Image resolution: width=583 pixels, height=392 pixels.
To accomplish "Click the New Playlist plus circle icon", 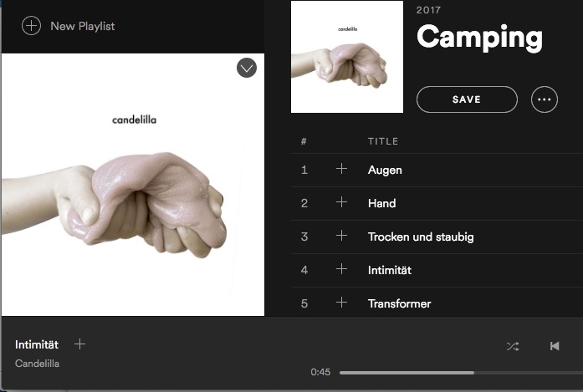I will (x=31, y=26).
